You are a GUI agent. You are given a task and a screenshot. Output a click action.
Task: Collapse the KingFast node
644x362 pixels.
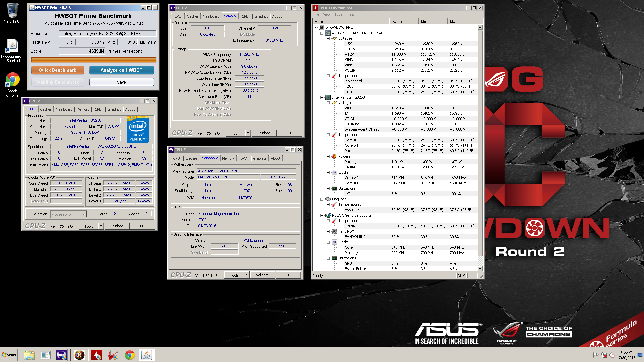tap(322, 199)
